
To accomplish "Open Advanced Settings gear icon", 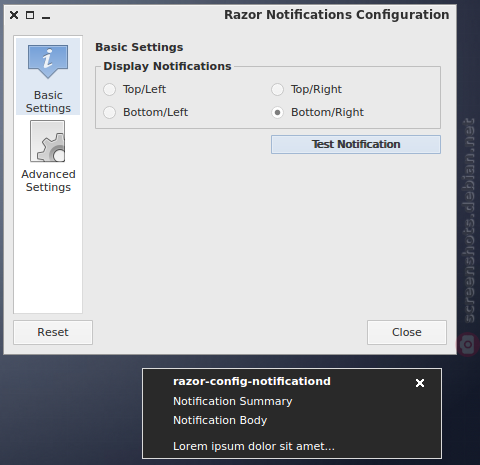I will click(x=48, y=141).
